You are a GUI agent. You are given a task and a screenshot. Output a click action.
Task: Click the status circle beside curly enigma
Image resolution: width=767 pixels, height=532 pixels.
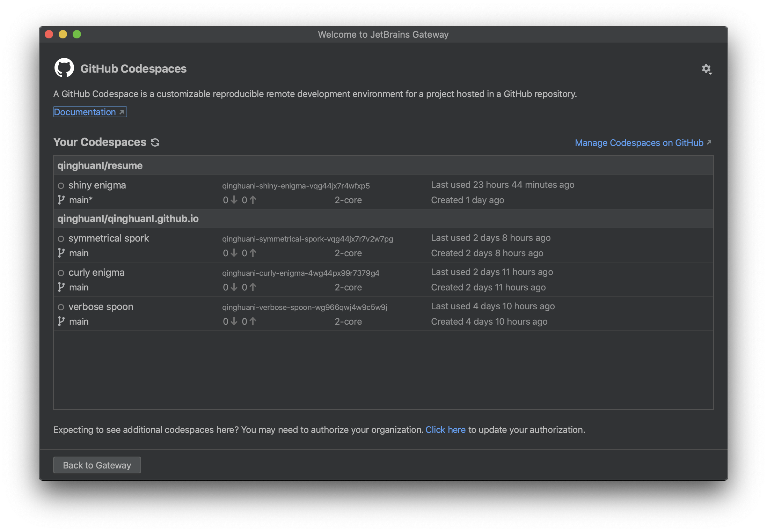(61, 273)
